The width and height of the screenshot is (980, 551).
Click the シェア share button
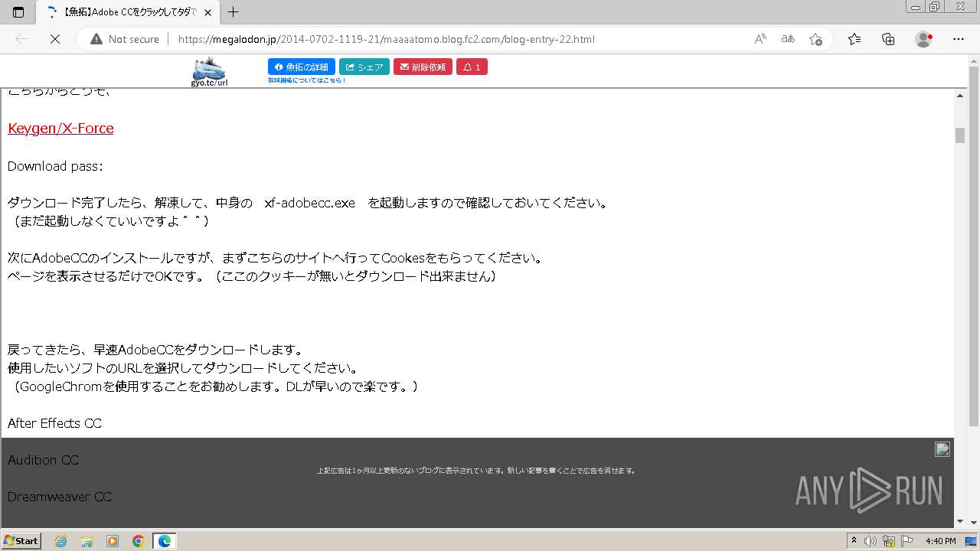(364, 67)
